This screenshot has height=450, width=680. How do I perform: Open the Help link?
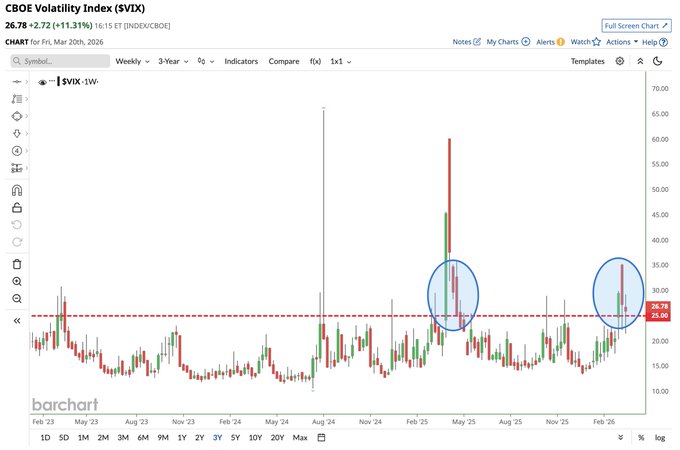654,42
